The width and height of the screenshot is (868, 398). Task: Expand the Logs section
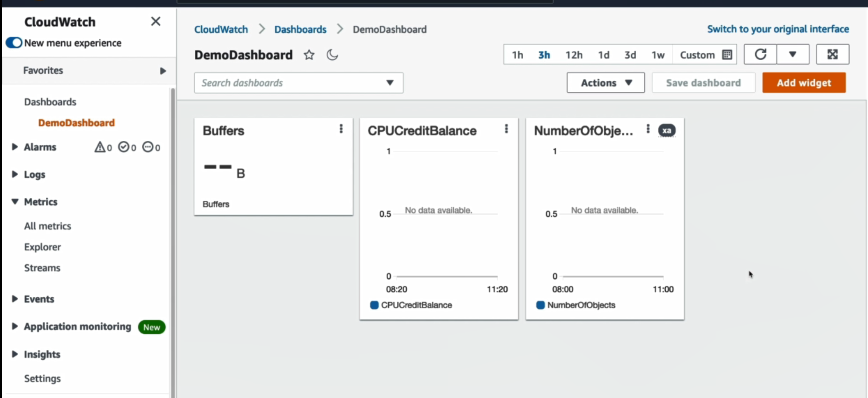pyautogui.click(x=14, y=174)
